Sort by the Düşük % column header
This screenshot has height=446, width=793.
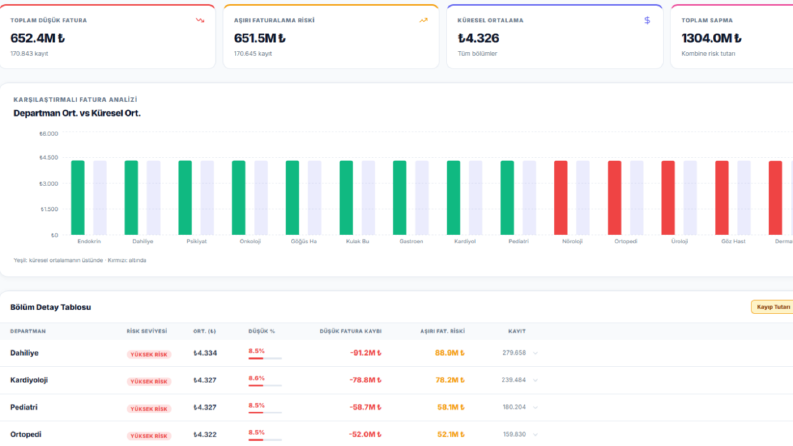click(x=261, y=331)
